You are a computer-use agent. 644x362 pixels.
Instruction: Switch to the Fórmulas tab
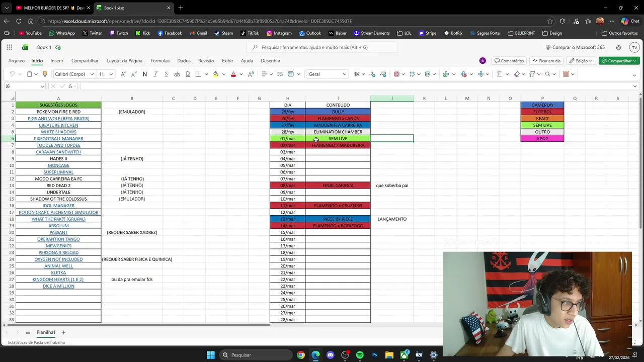(160, 61)
